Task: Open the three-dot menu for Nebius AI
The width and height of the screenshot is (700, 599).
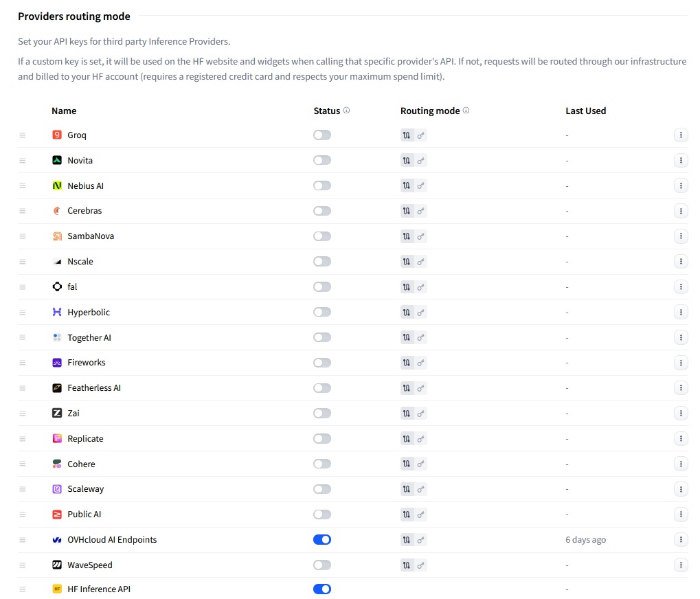Action: click(x=681, y=185)
